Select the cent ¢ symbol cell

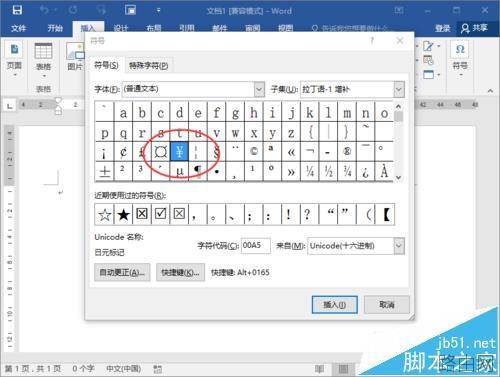coord(123,152)
